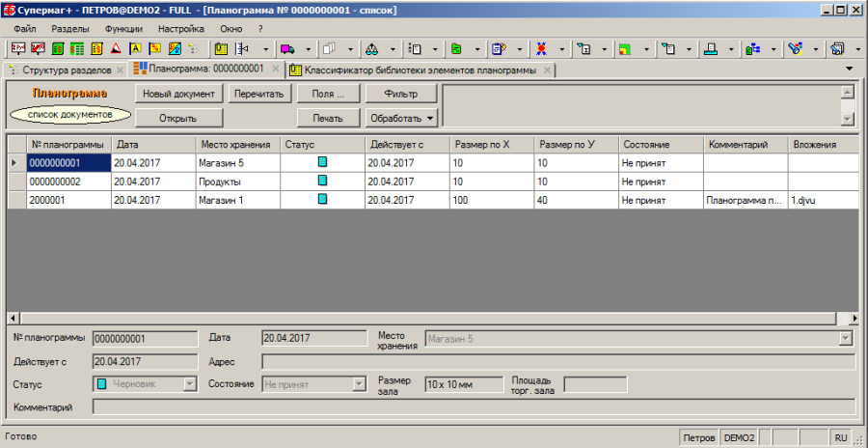Click the list document toolbar icon beside scales
This screenshot has height=448, width=868.
click(x=414, y=49)
